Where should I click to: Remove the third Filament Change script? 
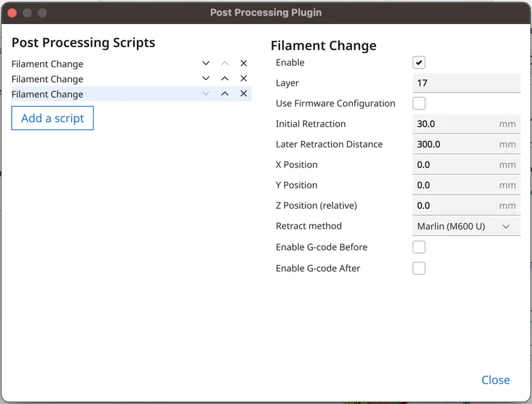(x=243, y=94)
